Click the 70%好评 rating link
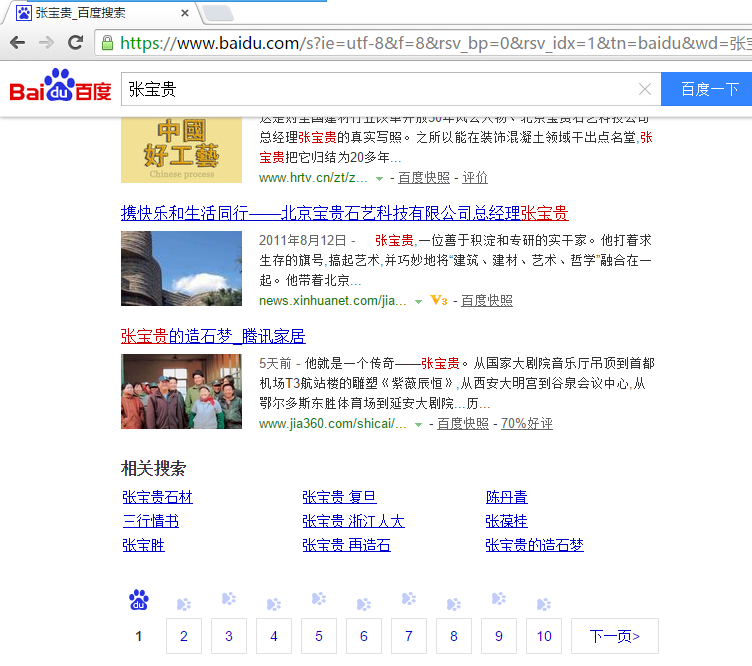 [x=527, y=423]
